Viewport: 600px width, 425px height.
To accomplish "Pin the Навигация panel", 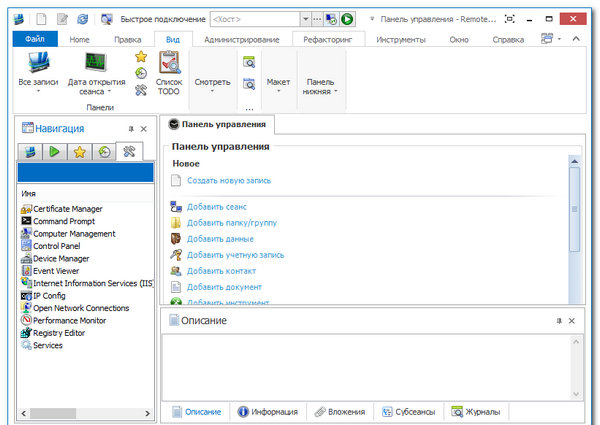I will pyautogui.click(x=131, y=129).
